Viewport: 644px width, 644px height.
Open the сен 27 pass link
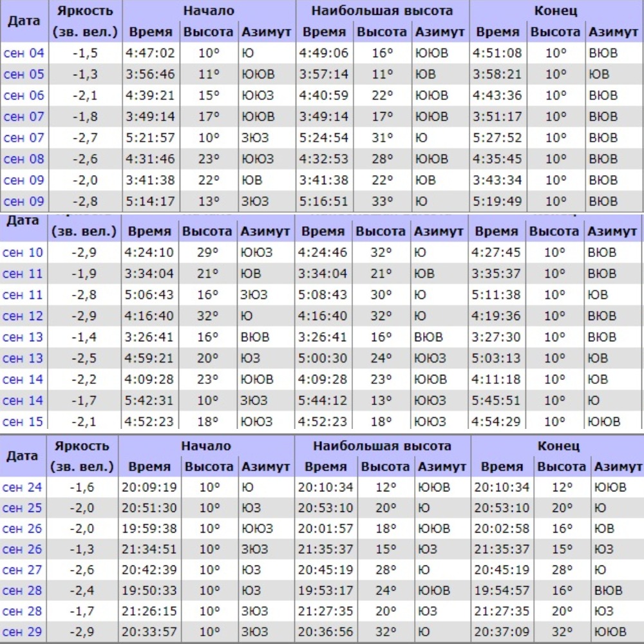(22, 570)
